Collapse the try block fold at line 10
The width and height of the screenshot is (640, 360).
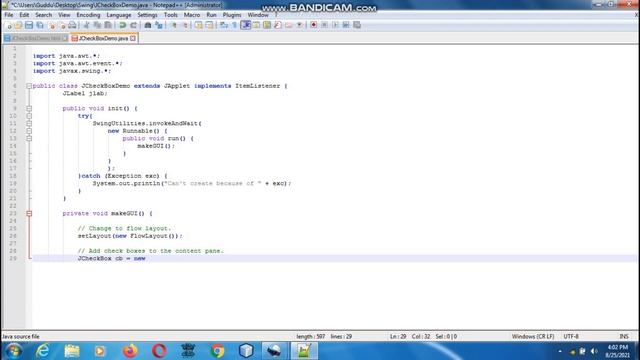click(x=29, y=116)
